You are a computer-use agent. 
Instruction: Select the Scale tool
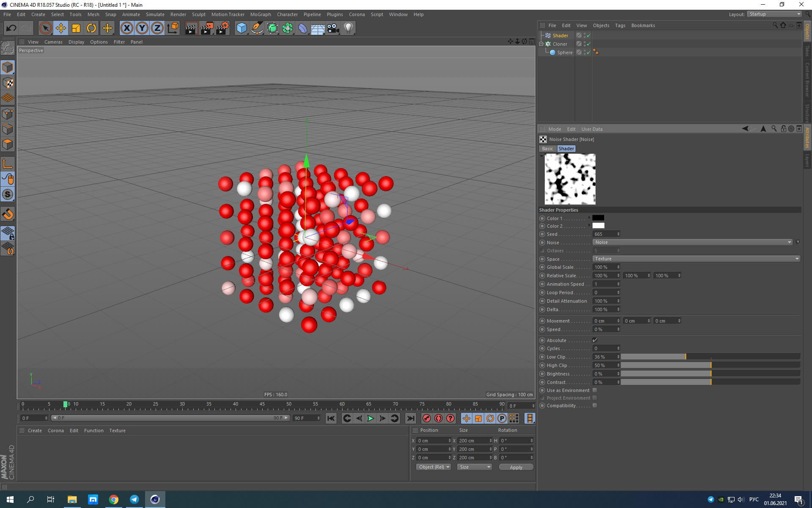coord(76,28)
